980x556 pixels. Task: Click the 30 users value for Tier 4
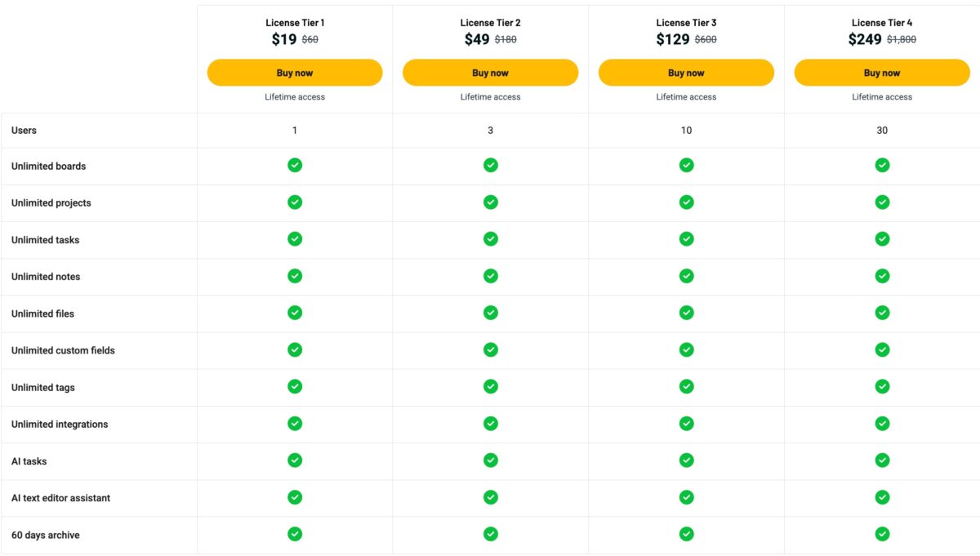(882, 131)
